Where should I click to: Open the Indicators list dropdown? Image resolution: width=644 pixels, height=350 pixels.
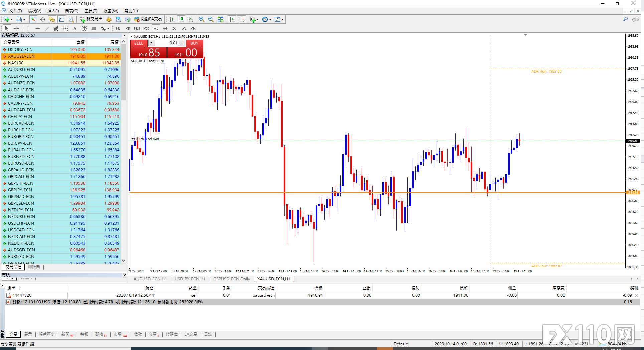point(254,19)
